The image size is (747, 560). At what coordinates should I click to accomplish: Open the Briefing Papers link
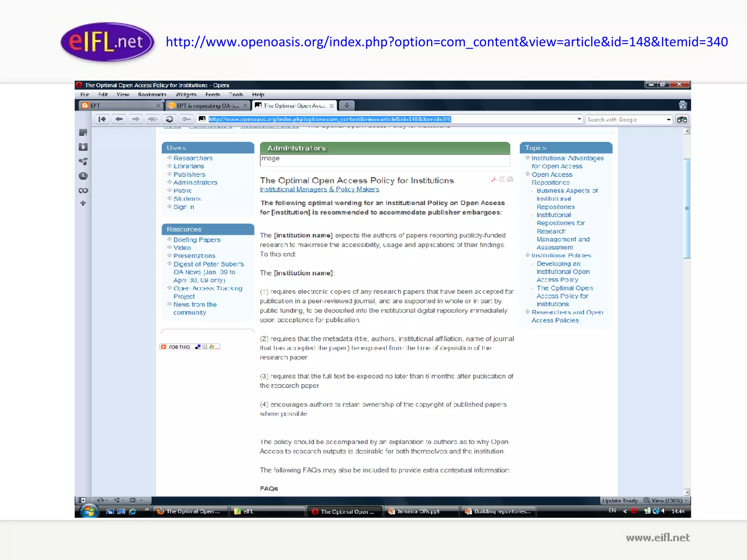(x=197, y=240)
